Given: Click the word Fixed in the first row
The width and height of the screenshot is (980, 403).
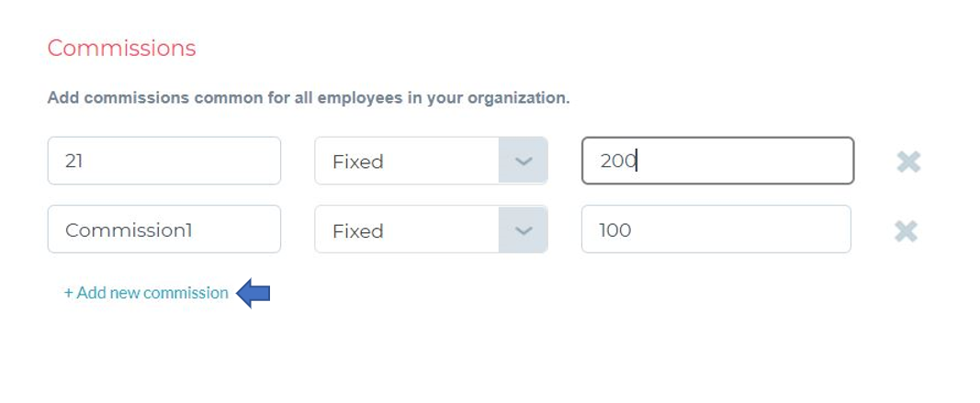Looking at the screenshot, I should click(x=358, y=162).
